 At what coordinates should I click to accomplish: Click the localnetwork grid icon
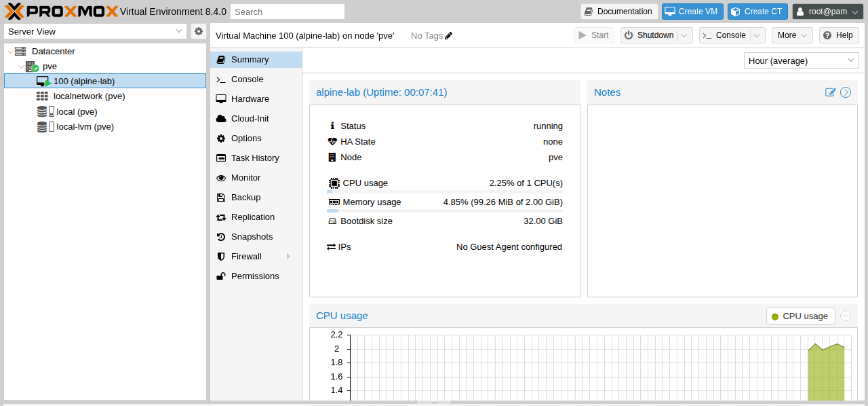coord(43,96)
